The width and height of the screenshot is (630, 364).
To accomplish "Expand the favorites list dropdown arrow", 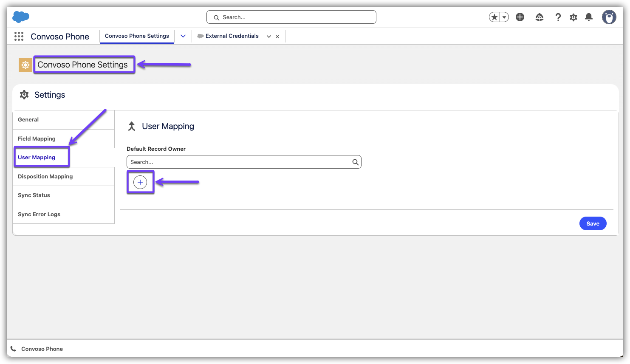I will [504, 17].
